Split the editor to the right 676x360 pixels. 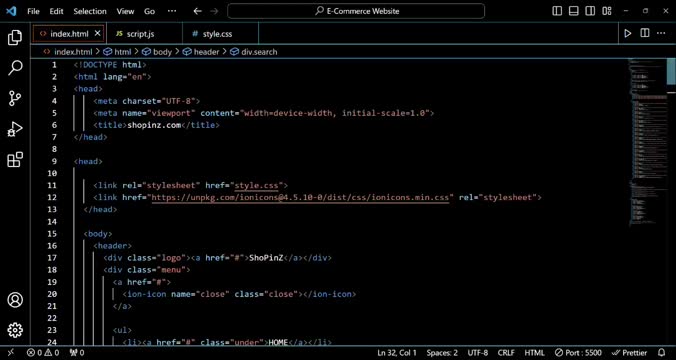[645, 33]
